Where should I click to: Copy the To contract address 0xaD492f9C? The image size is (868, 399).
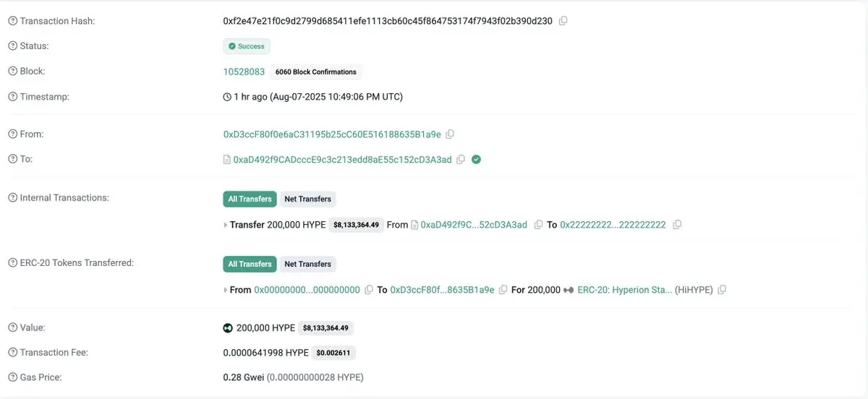[x=460, y=159]
